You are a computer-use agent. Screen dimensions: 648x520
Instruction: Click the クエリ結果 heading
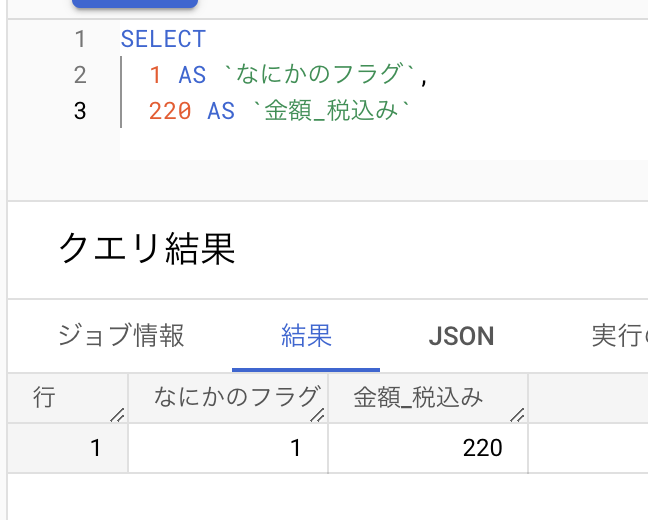pyautogui.click(x=146, y=248)
